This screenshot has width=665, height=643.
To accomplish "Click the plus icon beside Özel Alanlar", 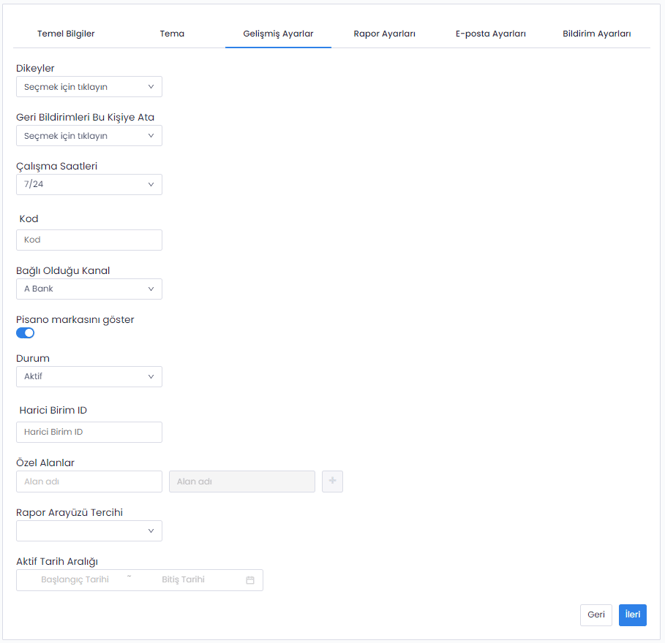I will pos(333,482).
